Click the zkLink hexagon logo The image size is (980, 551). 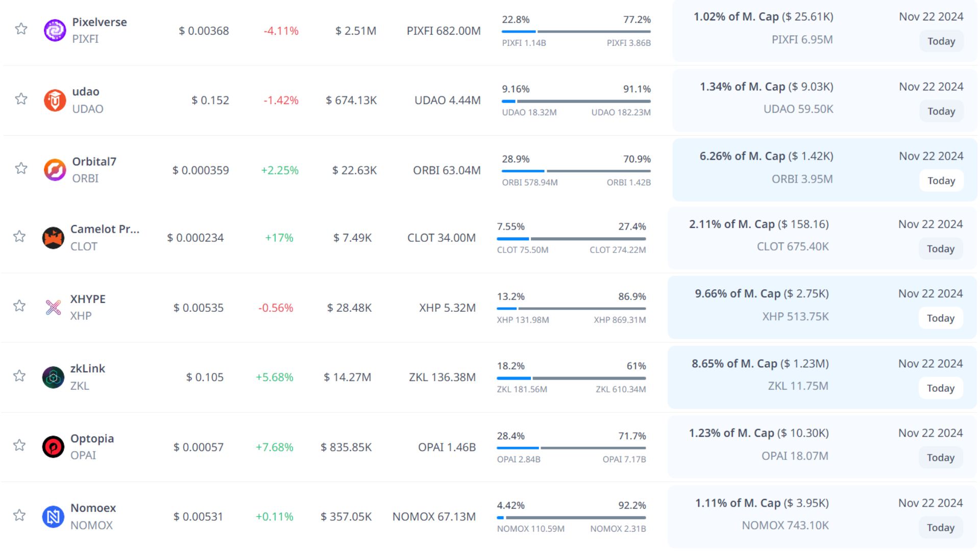coord(53,378)
